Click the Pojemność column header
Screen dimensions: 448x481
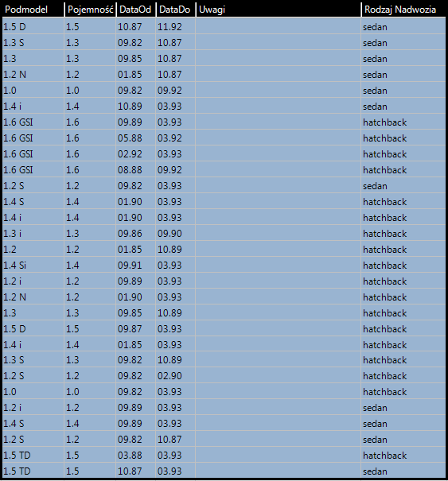pos(90,10)
